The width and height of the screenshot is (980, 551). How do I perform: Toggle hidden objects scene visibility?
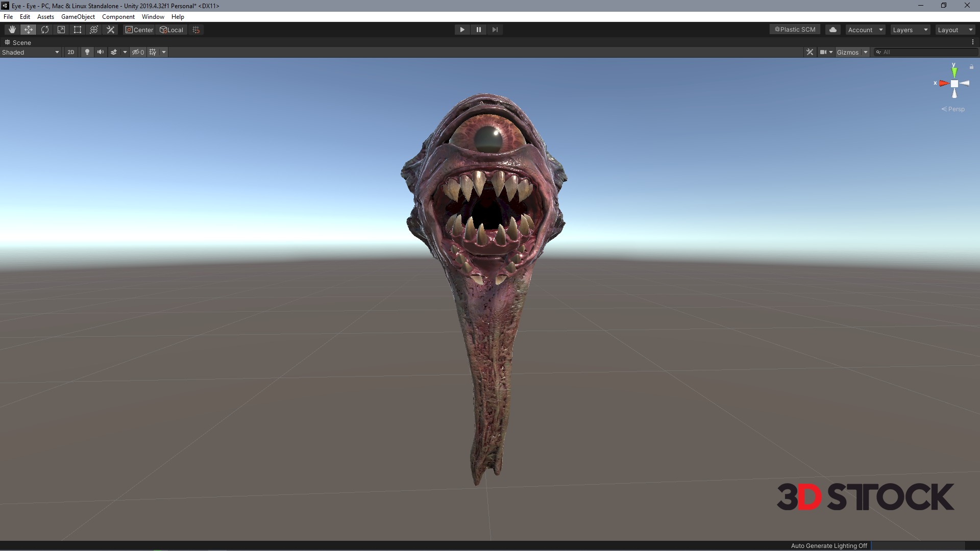click(x=138, y=52)
